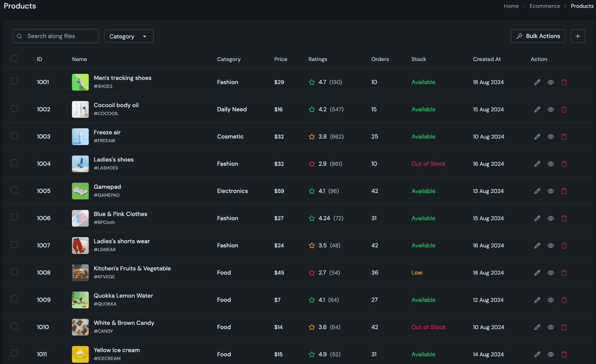This screenshot has height=364, width=596.
Task: View details of the Gamepad product
Action: 551,191
